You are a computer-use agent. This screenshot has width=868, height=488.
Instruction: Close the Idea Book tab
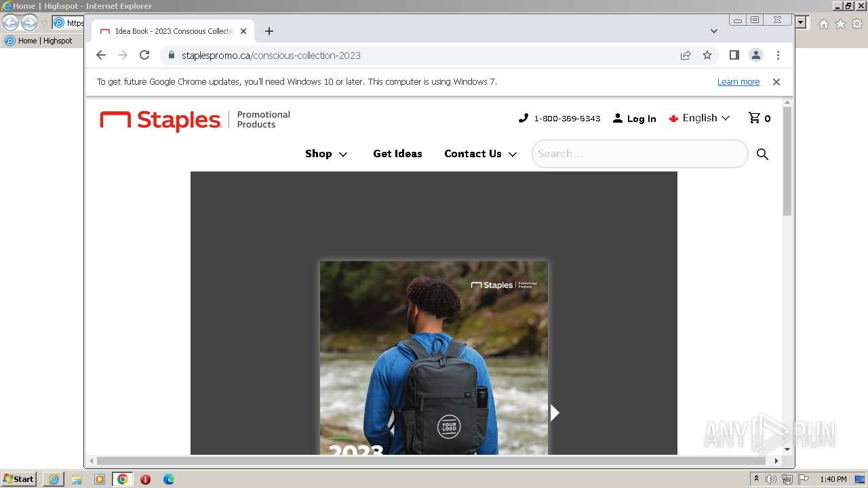pos(243,31)
